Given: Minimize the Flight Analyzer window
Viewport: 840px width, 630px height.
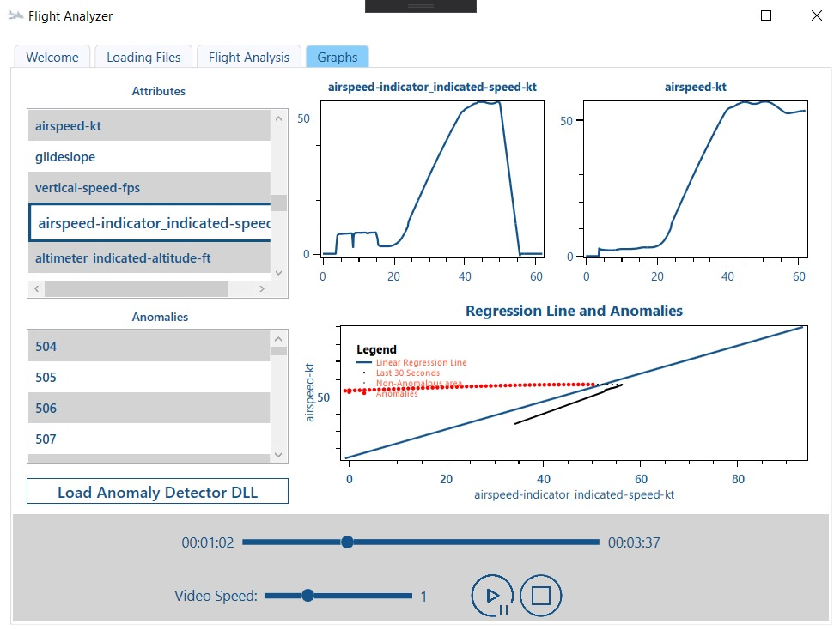Looking at the screenshot, I should 716,15.
